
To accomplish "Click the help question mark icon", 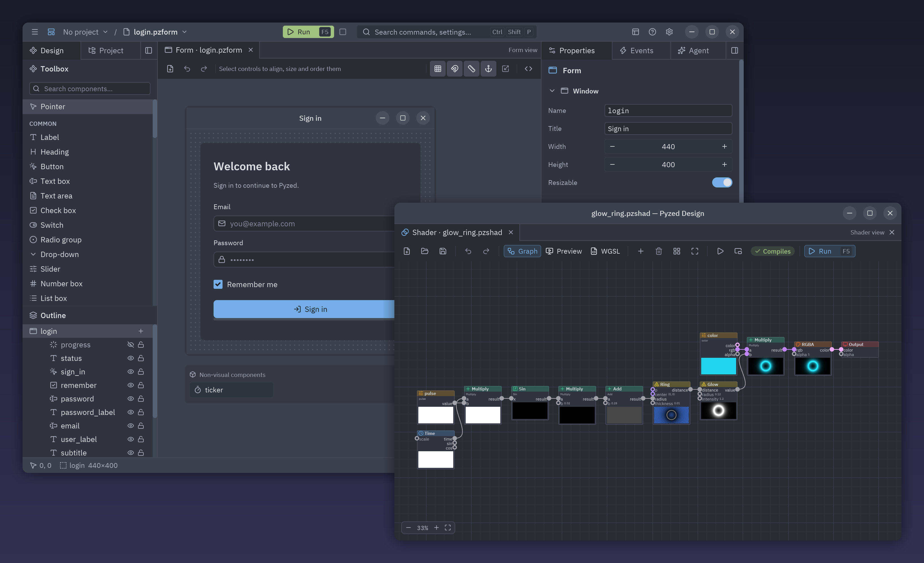I will point(652,32).
